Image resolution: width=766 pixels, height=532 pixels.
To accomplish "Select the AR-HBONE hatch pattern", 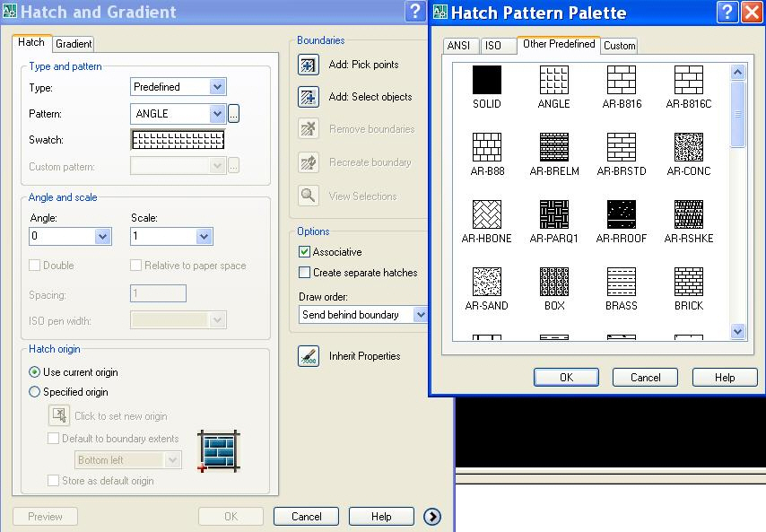I will coord(486,214).
